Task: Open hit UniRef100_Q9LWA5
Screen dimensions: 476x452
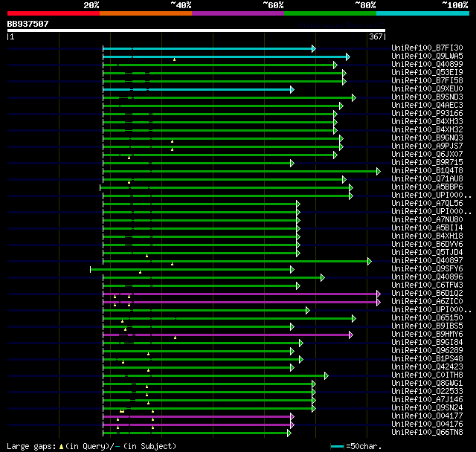Action: 427,56
